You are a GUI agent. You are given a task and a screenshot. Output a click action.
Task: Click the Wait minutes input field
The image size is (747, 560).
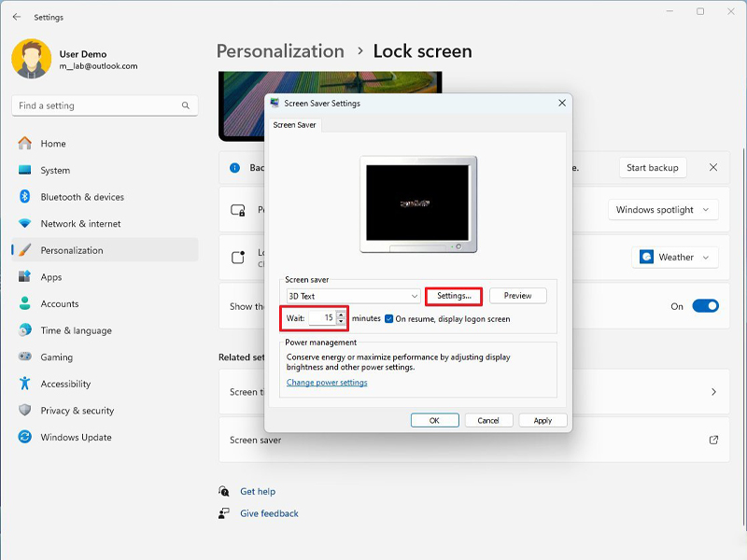[322, 317]
